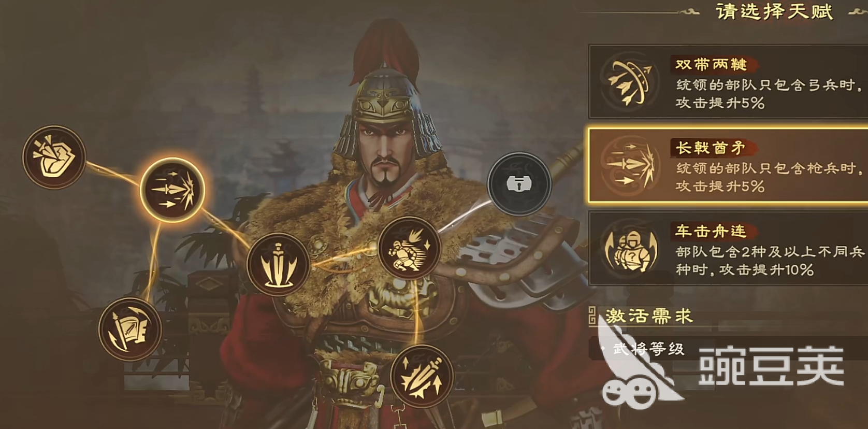Click the glowing spear-thrust talent node

pyautogui.click(x=172, y=190)
